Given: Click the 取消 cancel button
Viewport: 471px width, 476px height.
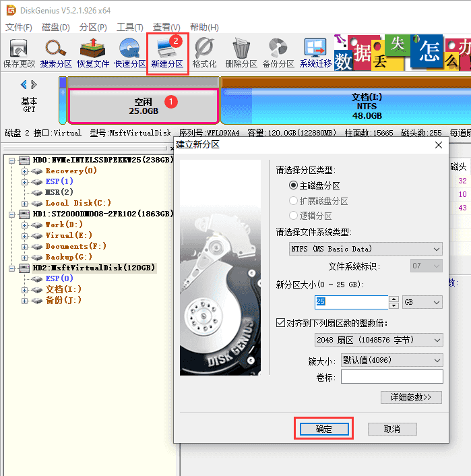Looking at the screenshot, I should 392,429.
